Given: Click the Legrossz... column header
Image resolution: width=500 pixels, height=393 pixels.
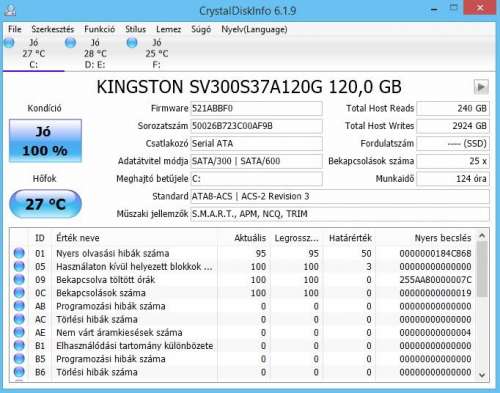Looking at the screenshot, I should (296, 238).
